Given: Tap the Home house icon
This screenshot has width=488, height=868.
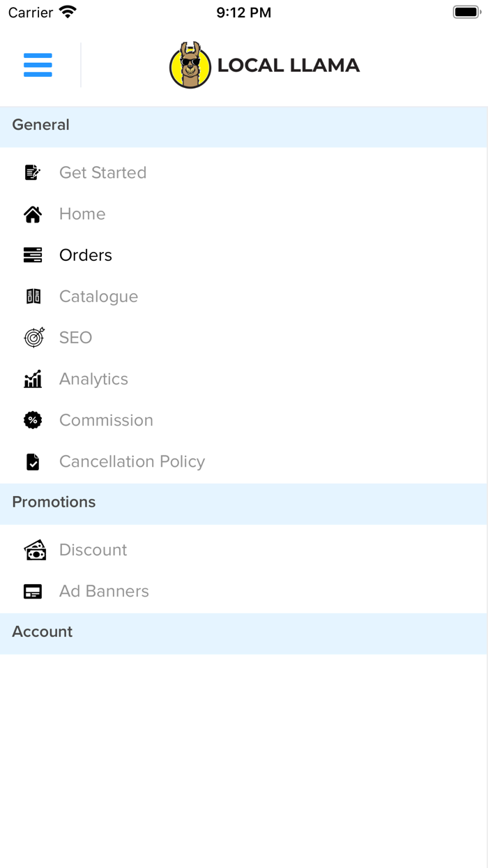Looking at the screenshot, I should [x=33, y=214].
